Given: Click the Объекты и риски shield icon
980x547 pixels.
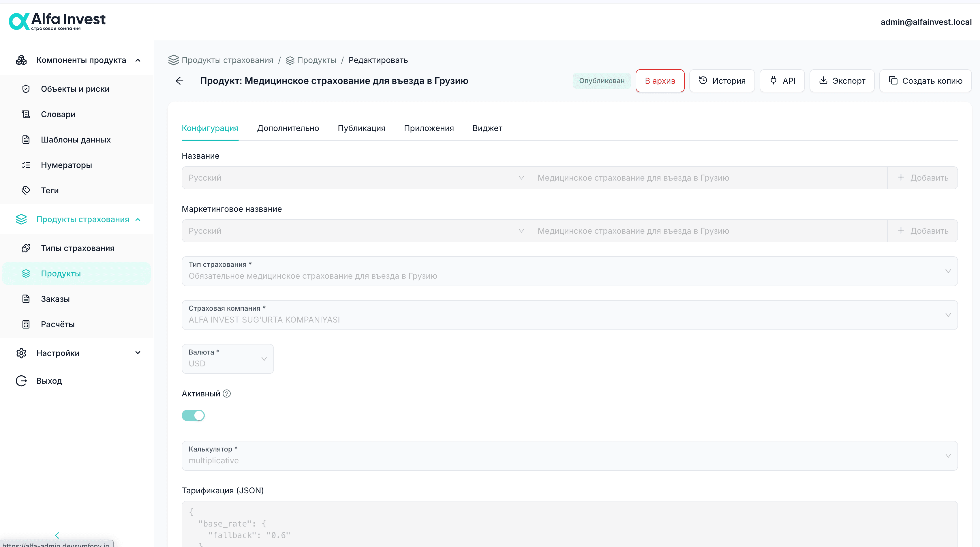Looking at the screenshot, I should pyautogui.click(x=26, y=89).
